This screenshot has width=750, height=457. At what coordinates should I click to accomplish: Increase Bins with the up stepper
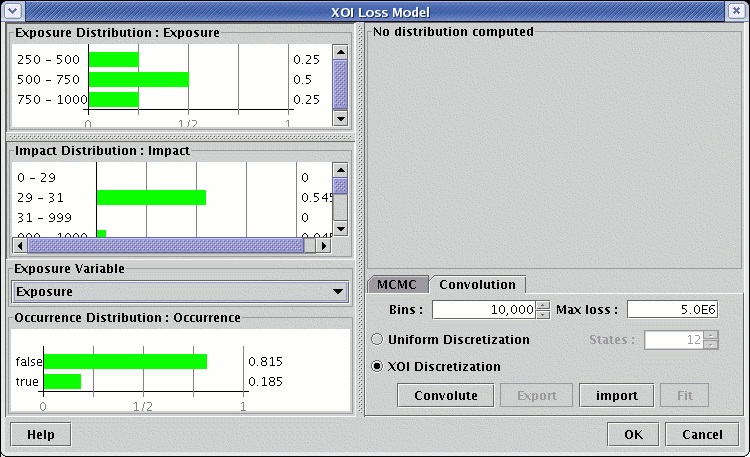(x=542, y=305)
